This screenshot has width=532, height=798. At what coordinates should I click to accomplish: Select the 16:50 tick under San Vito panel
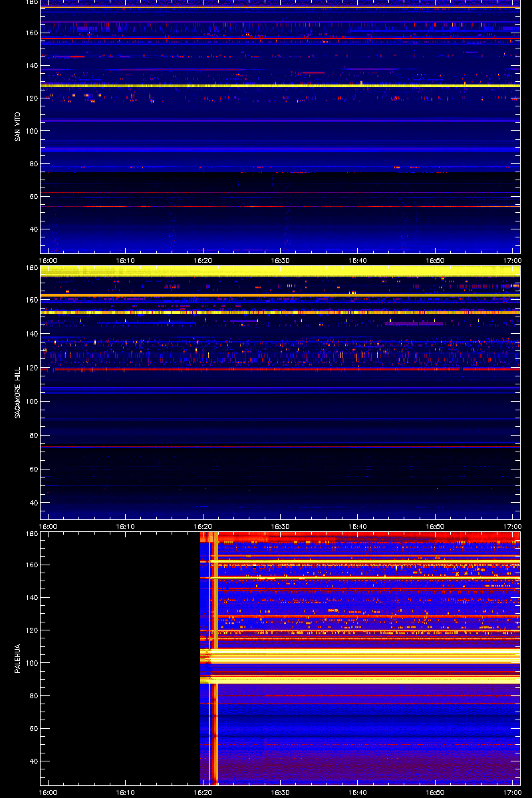click(x=436, y=260)
